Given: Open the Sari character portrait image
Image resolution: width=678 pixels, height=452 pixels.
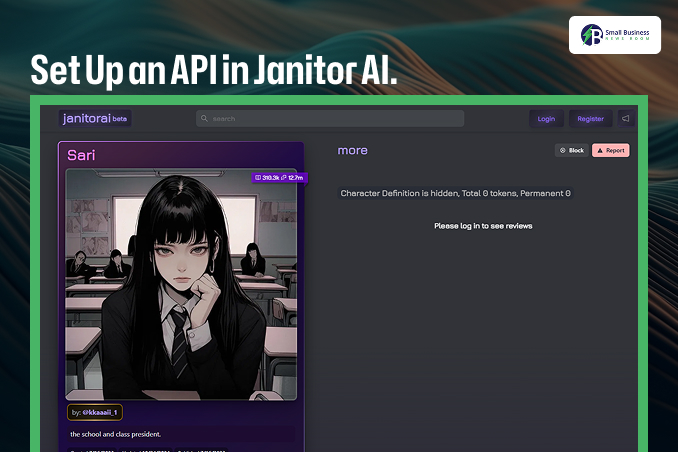Looking at the screenshot, I should [181, 284].
